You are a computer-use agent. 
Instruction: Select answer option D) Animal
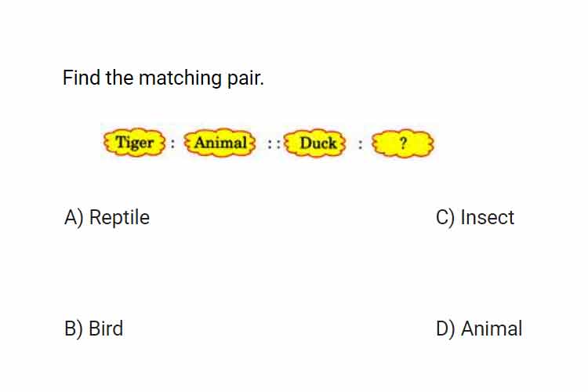(479, 328)
